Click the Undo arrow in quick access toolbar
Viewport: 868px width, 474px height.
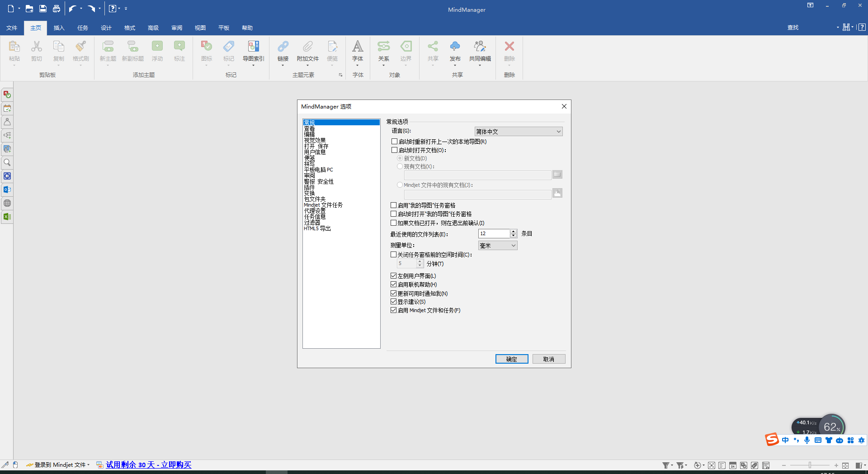72,9
